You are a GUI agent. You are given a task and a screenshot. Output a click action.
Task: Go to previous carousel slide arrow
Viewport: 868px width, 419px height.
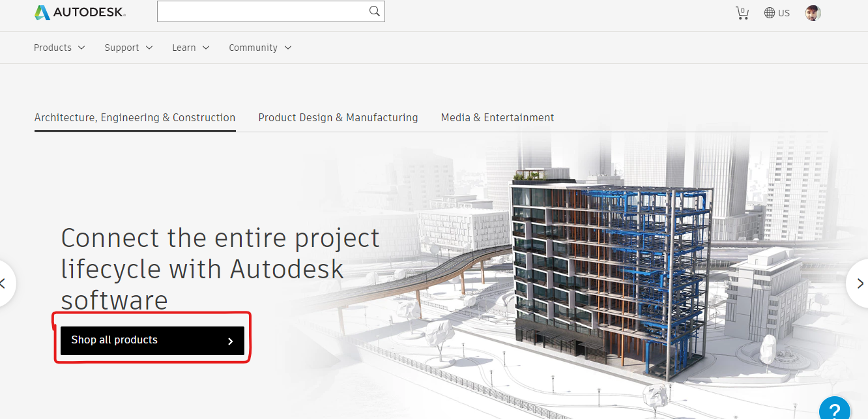pyautogui.click(x=5, y=283)
